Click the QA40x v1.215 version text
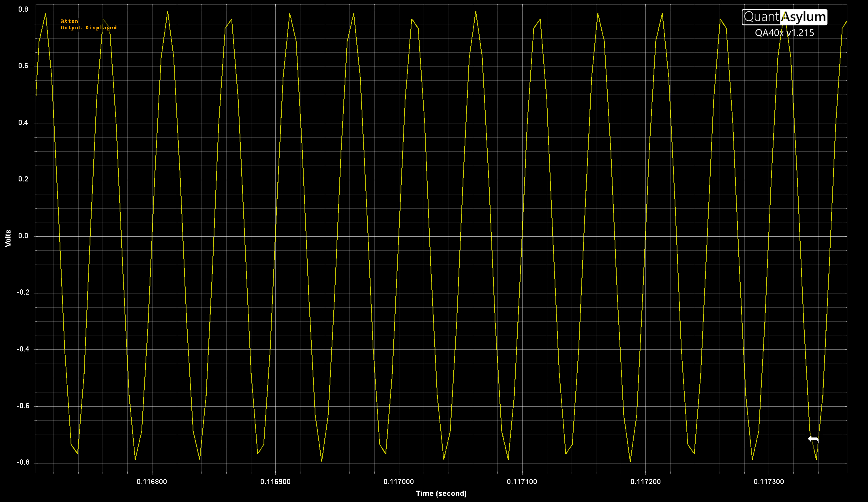Screen dimensions: 868x502 click(x=784, y=33)
